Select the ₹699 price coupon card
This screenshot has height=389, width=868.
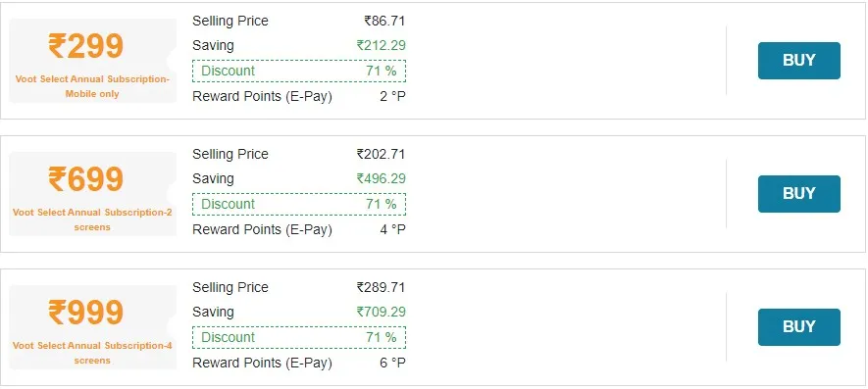tap(92, 194)
